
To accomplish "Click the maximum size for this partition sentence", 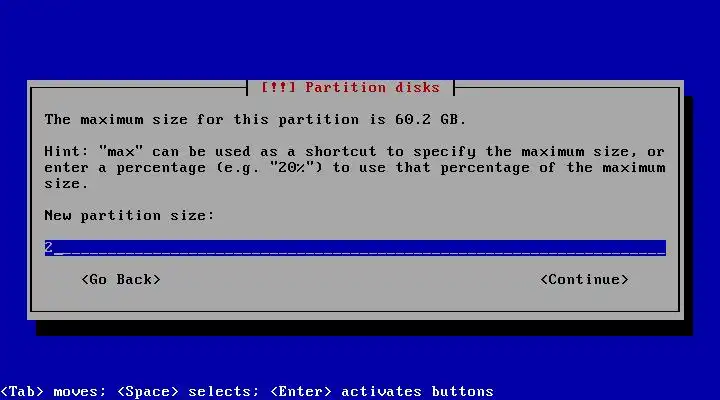I will (x=255, y=119).
